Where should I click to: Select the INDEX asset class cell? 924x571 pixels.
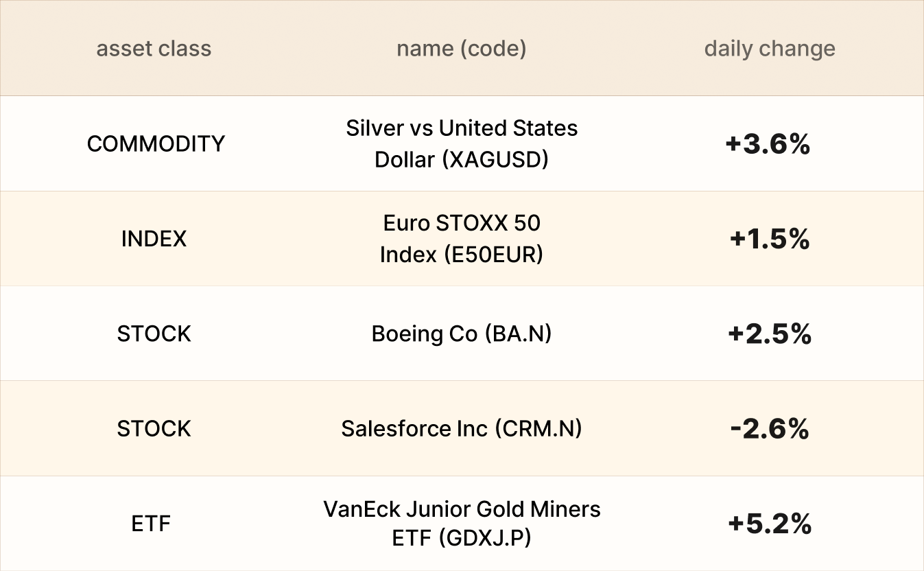[x=154, y=239]
